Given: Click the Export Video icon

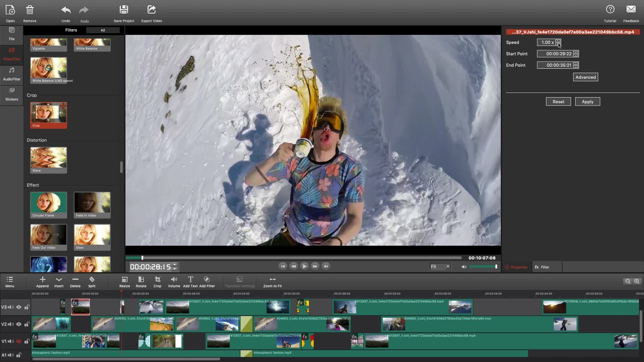Looking at the screenshot, I should click(152, 10).
